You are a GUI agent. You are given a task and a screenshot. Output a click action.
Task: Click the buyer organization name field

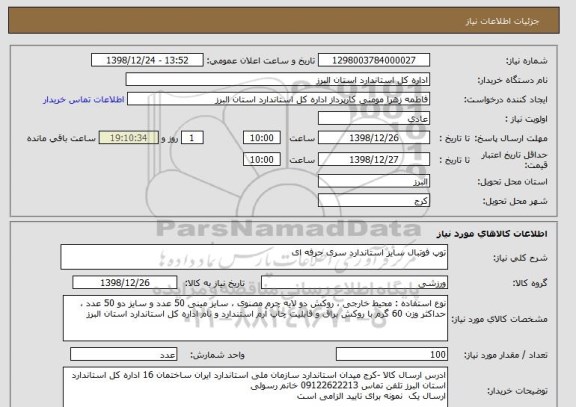[x=278, y=80]
